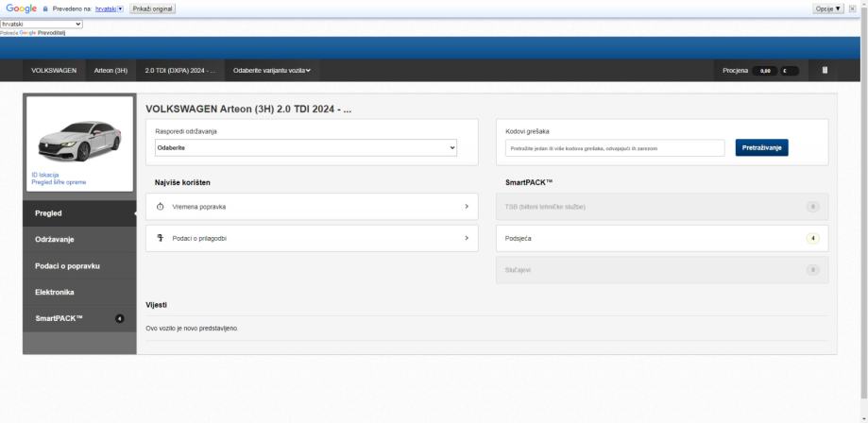Open the Podaci o popravku sidebar tab
868x423 pixels.
coord(79,265)
